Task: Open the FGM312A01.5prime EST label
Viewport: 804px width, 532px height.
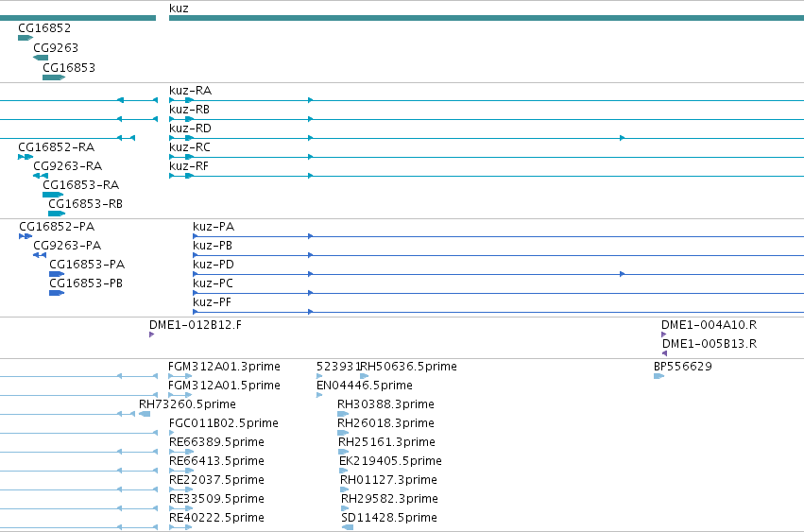Action: (224, 386)
